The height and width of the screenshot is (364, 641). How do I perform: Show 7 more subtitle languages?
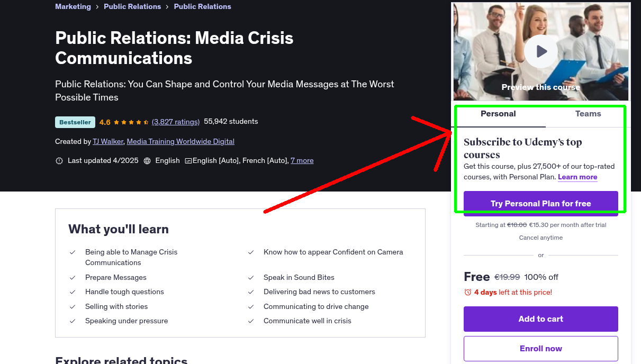click(x=302, y=161)
